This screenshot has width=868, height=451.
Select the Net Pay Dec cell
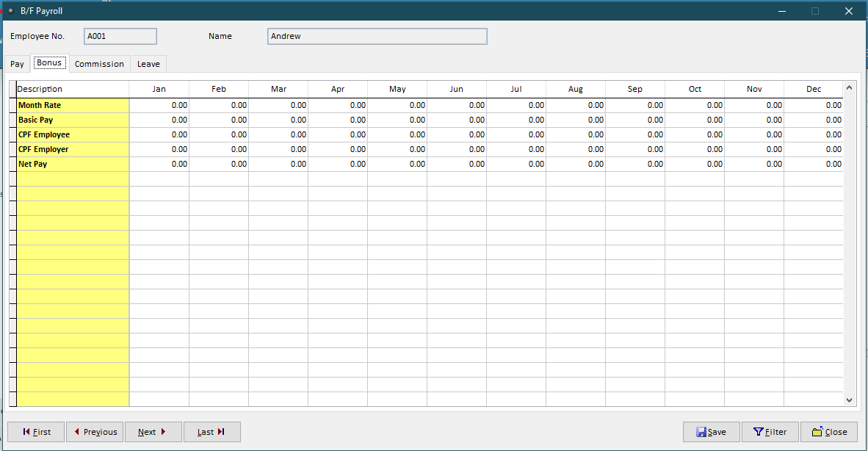[814, 164]
